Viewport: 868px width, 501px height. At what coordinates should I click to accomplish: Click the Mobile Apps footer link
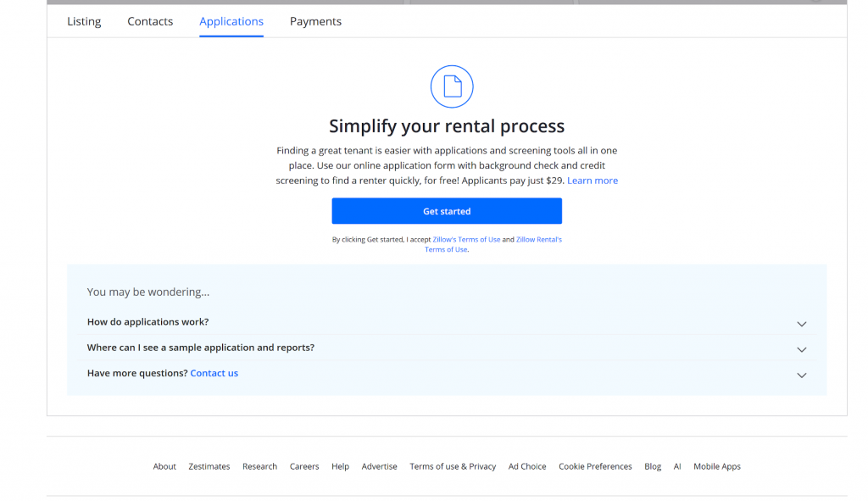tap(717, 467)
